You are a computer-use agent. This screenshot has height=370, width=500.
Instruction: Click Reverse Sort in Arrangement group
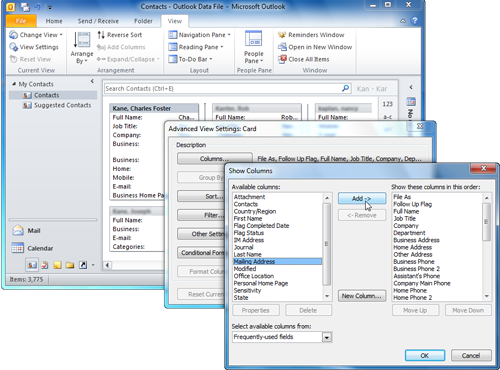(x=120, y=35)
